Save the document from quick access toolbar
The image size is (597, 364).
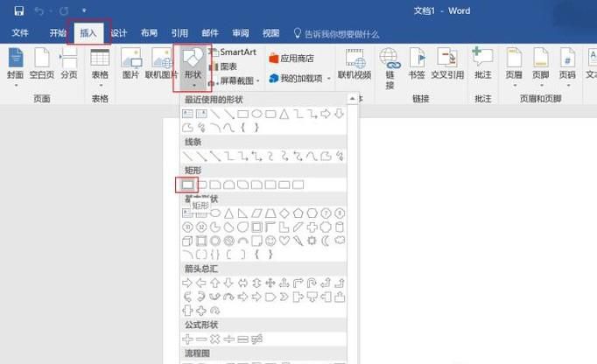coord(18,11)
